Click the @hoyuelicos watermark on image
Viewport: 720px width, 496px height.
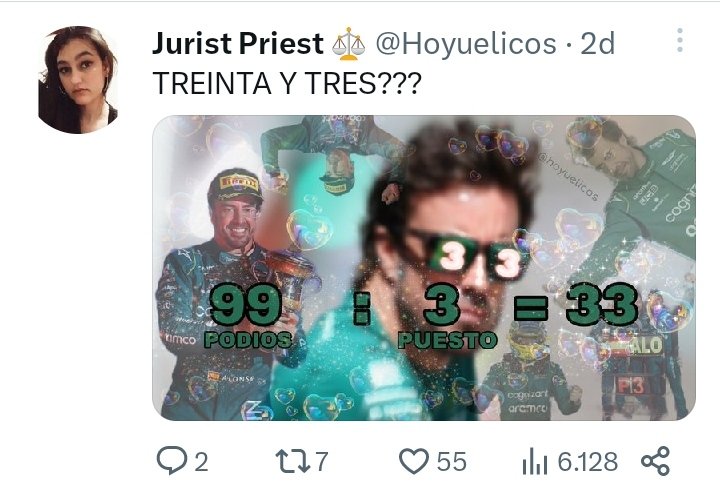click(568, 177)
